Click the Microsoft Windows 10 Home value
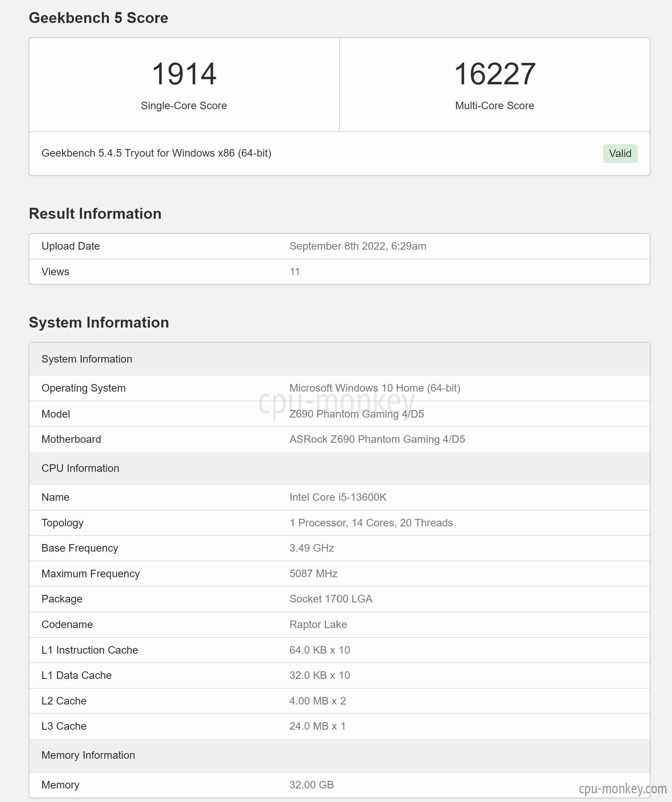This screenshot has width=672, height=802. pos(375,388)
